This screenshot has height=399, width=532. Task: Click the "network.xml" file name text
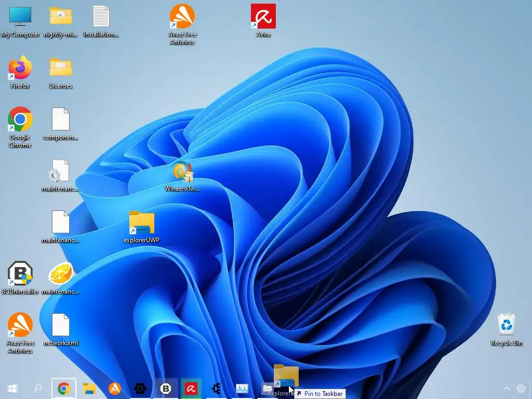click(61, 343)
